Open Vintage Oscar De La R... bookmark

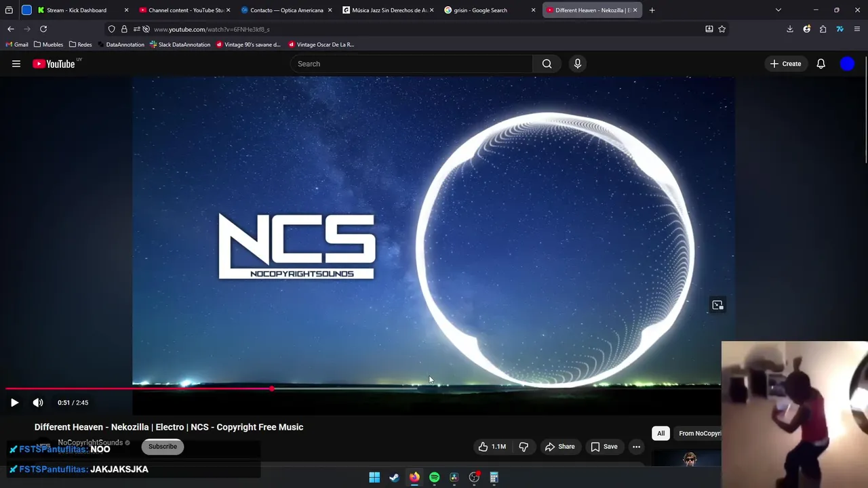point(321,45)
